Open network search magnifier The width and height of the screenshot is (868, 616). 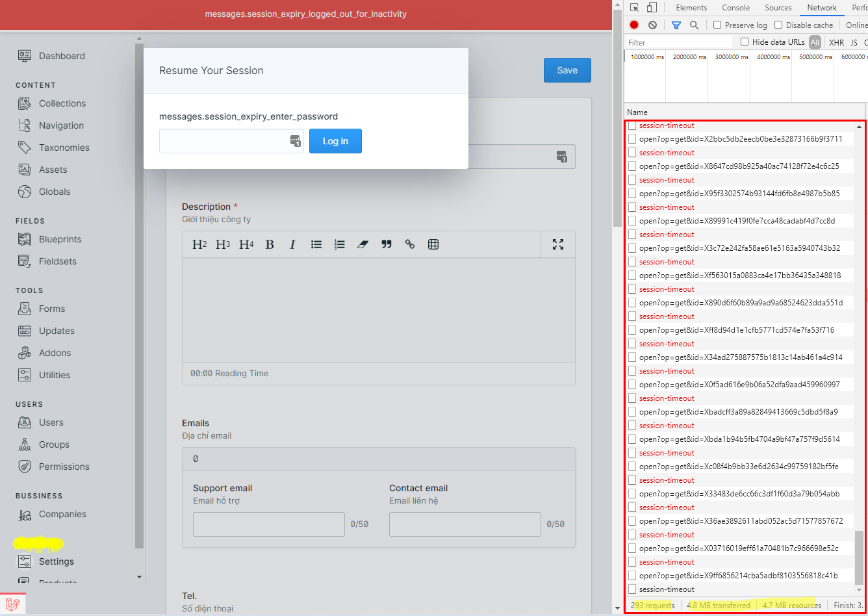coord(695,25)
